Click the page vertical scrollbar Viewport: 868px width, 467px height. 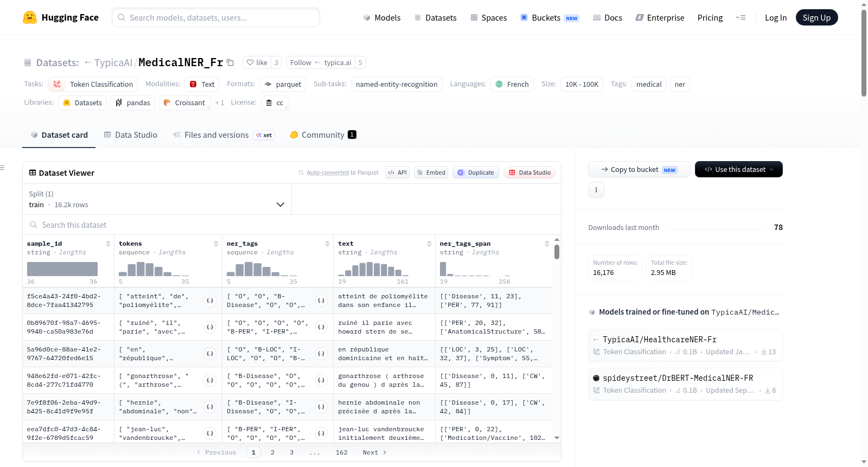[x=864, y=53]
